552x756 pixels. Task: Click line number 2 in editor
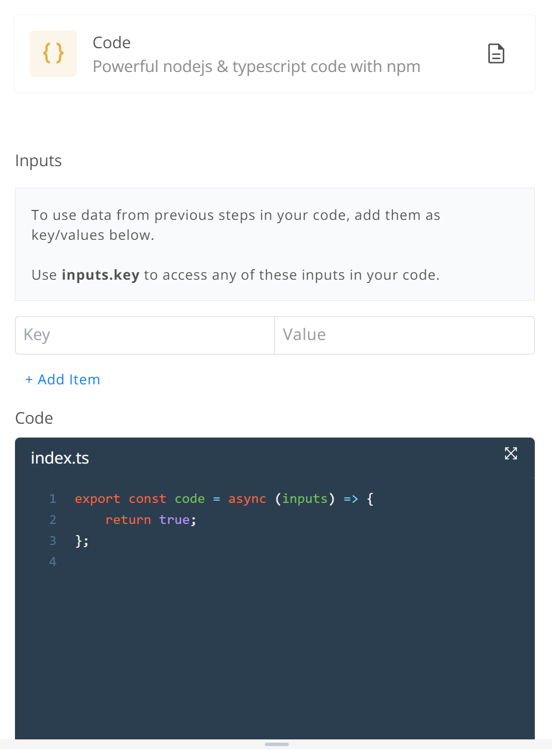pyautogui.click(x=53, y=520)
